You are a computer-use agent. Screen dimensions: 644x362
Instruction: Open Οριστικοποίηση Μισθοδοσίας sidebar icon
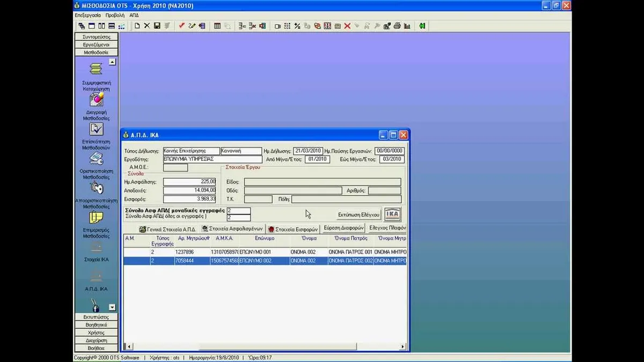[x=96, y=165]
